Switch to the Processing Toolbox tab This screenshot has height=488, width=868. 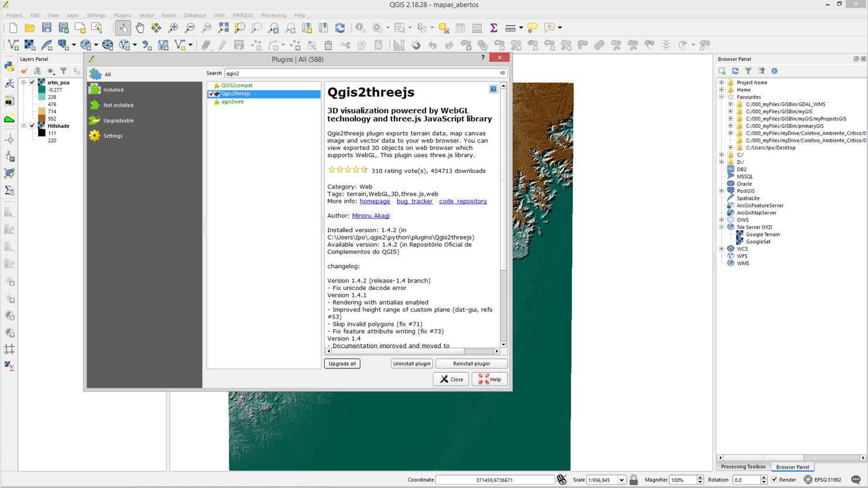pyautogui.click(x=743, y=467)
